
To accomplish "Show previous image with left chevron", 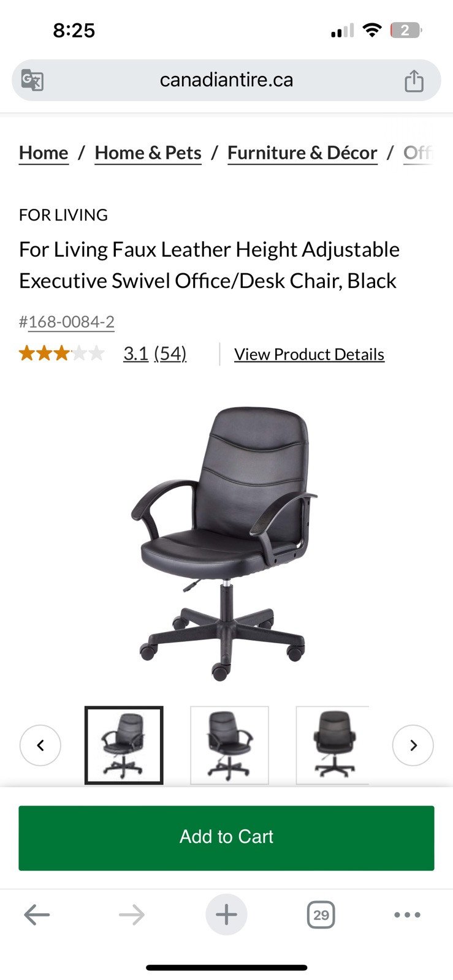I will pos(40,745).
